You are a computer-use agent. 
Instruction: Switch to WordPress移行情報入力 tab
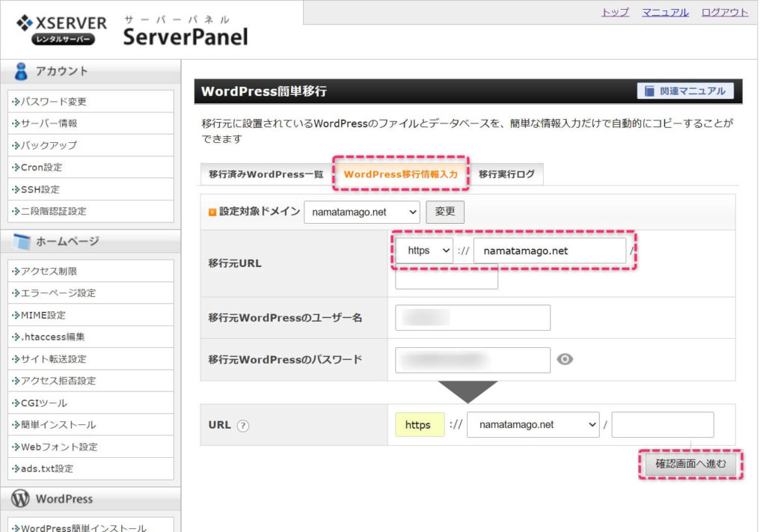(x=401, y=174)
